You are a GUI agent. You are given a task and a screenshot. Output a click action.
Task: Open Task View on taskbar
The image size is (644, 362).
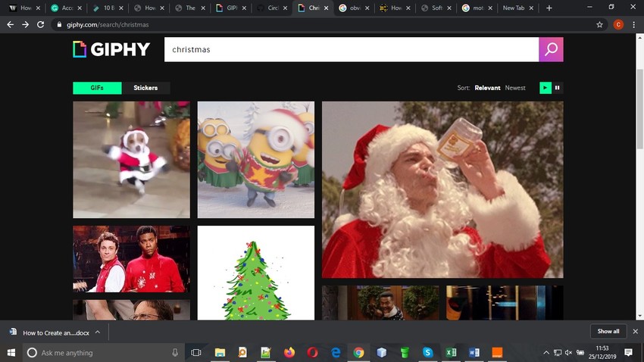tap(196, 353)
